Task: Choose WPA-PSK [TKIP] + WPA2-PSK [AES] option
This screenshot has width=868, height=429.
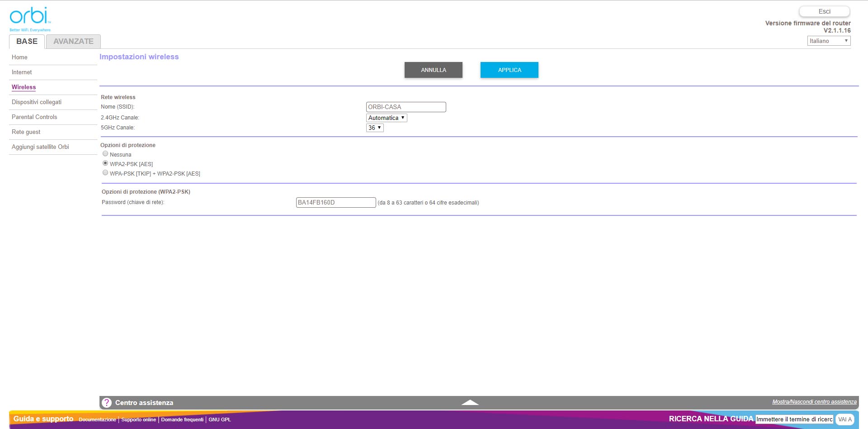Action: click(x=105, y=173)
